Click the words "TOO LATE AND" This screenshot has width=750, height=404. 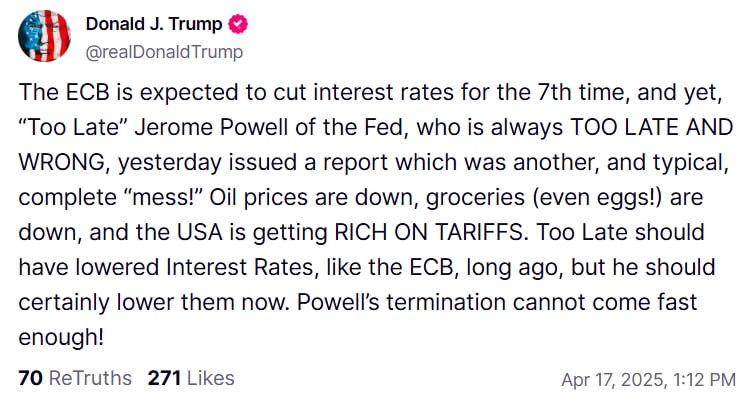652,127
